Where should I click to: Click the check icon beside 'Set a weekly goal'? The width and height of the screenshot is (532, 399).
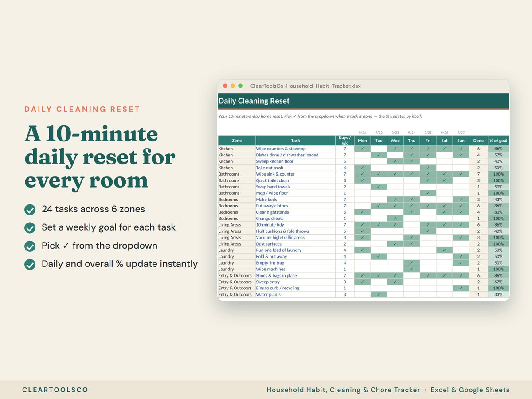(x=30, y=228)
